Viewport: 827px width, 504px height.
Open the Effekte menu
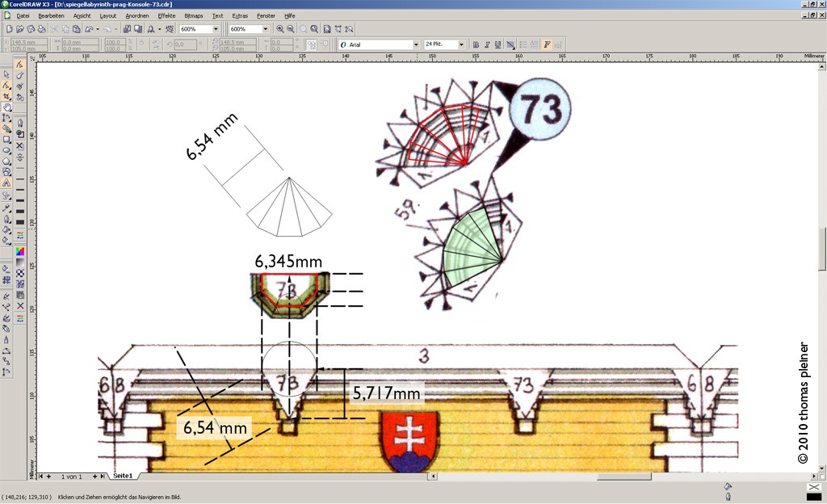coord(166,15)
